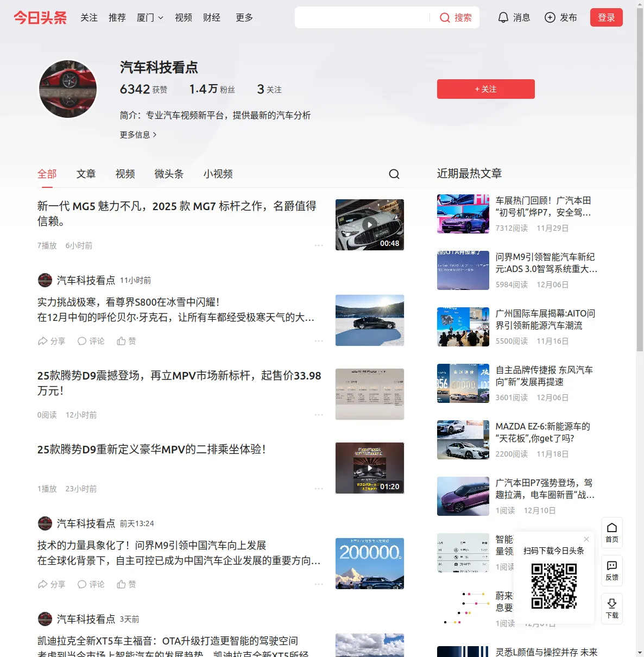
Task: Click the QR code for app download
Action: pyautogui.click(x=554, y=586)
